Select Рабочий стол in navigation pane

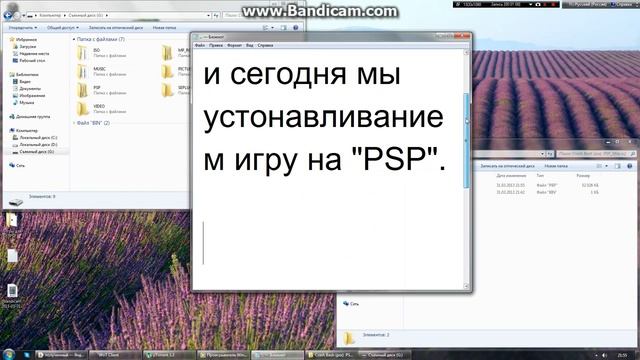[x=29, y=60]
